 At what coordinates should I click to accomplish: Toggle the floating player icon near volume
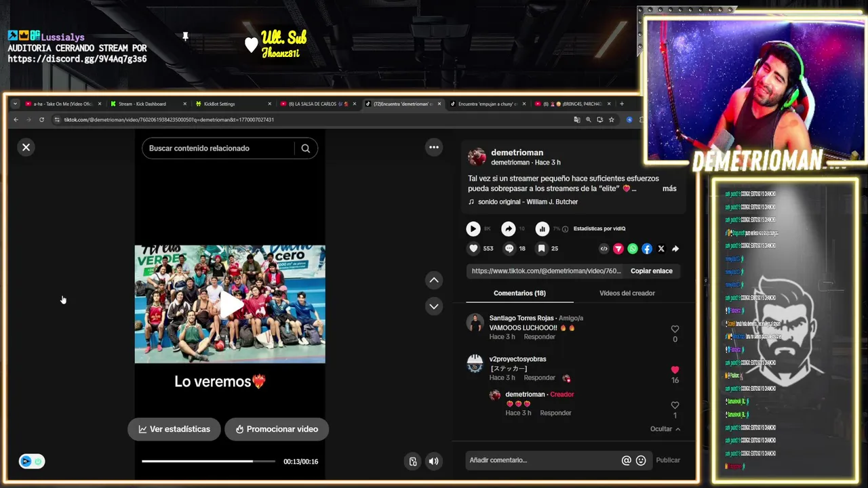pos(413,462)
